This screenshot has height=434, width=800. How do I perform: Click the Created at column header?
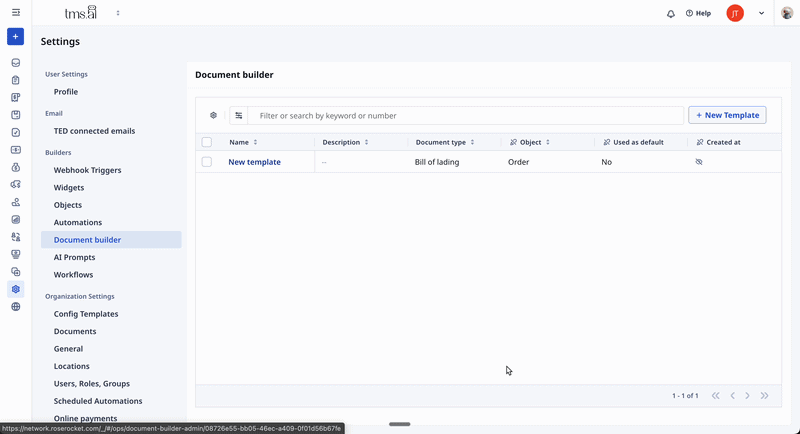coord(718,142)
